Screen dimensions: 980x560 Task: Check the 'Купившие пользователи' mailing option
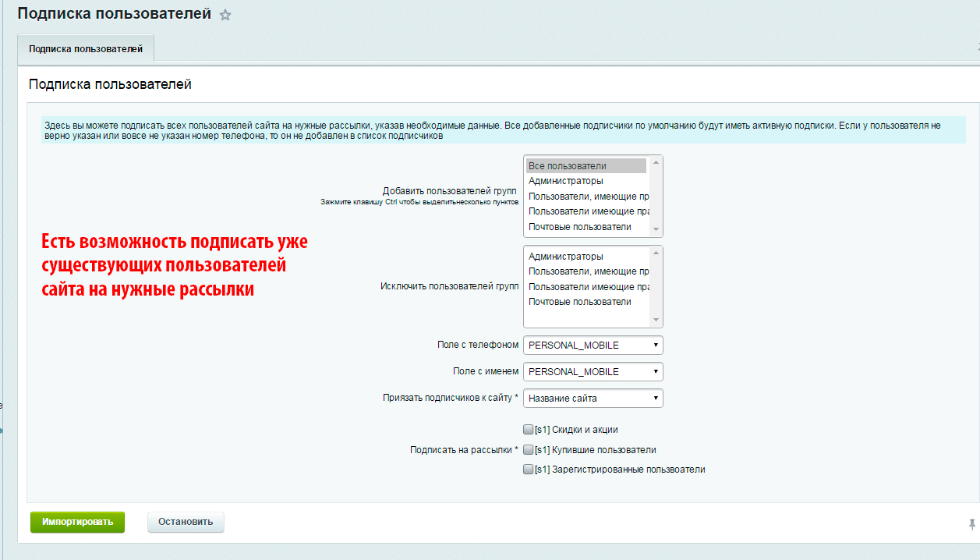[x=528, y=450]
